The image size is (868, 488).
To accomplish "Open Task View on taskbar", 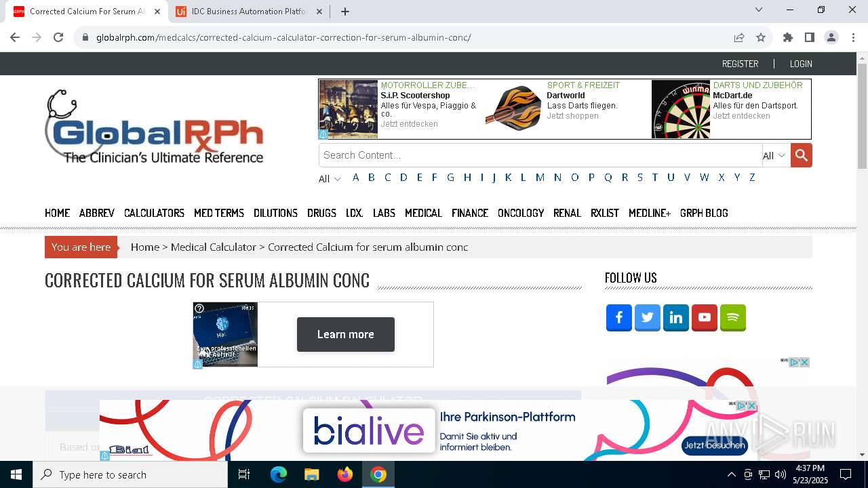I will 244,474.
